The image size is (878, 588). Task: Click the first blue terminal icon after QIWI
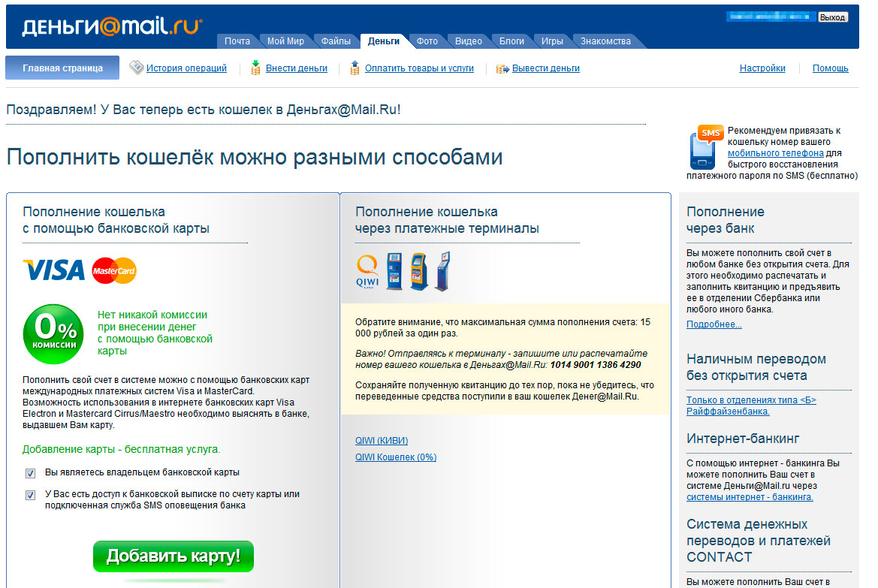point(394,271)
